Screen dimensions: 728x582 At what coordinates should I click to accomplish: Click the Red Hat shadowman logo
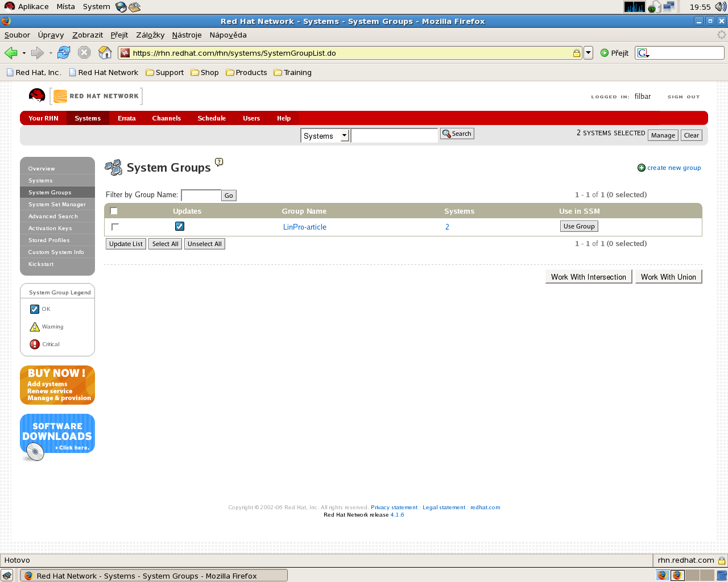[x=37, y=95]
